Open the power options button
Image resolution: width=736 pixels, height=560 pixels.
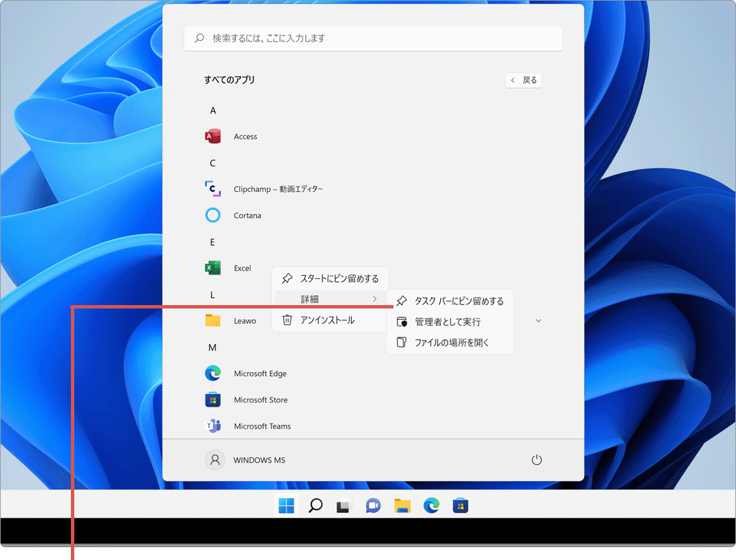click(537, 460)
